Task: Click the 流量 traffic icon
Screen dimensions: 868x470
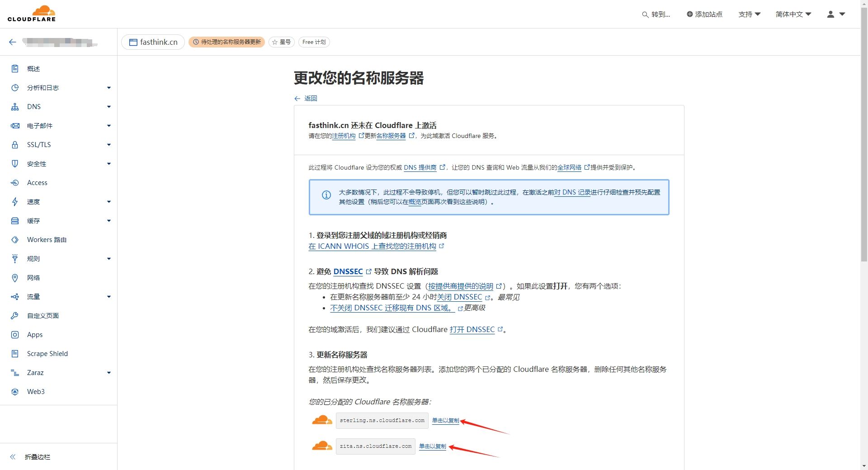Action: pos(15,297)
